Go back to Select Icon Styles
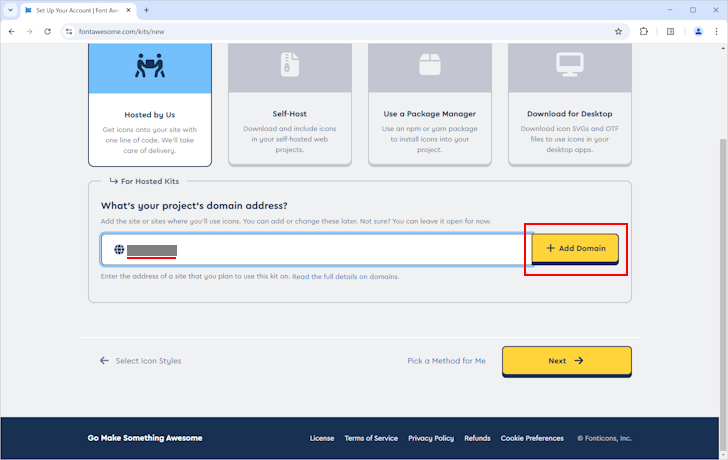 click(141, 360)
